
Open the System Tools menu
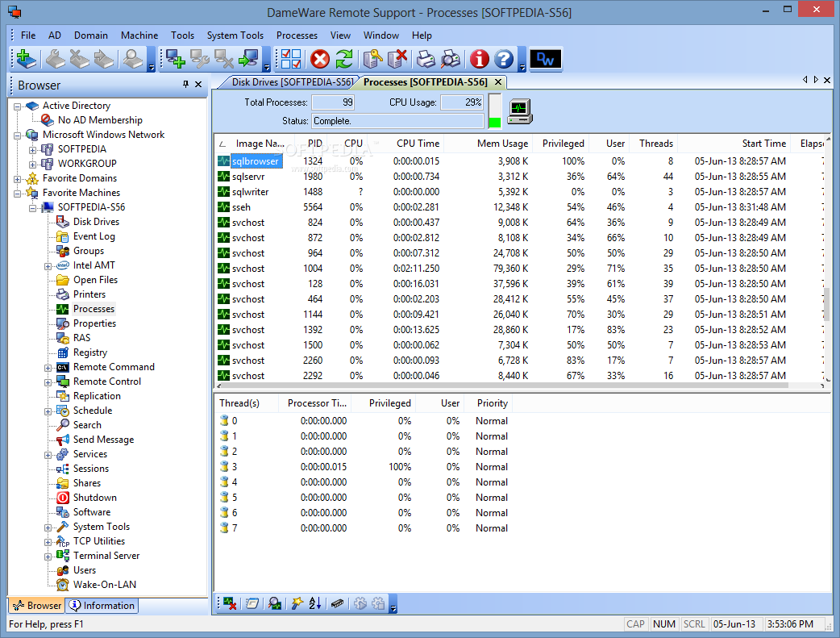(235, 35)
